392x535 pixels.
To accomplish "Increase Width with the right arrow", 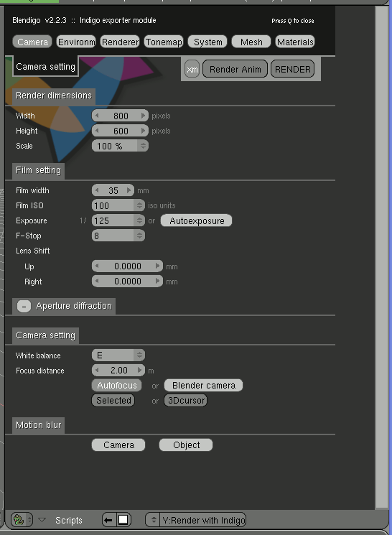I will click(144, 116).
